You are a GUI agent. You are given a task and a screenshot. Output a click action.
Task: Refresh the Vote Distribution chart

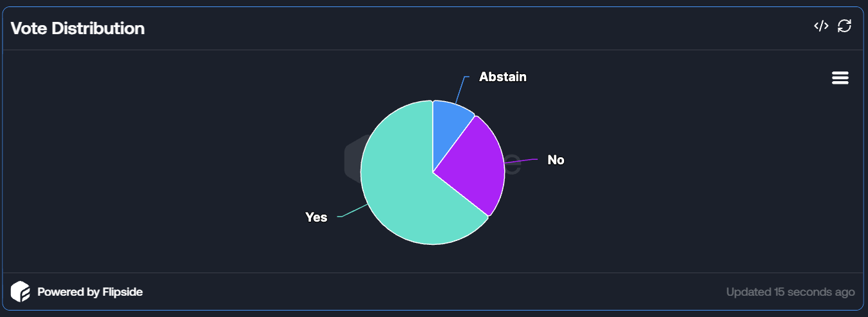point(844,26)
